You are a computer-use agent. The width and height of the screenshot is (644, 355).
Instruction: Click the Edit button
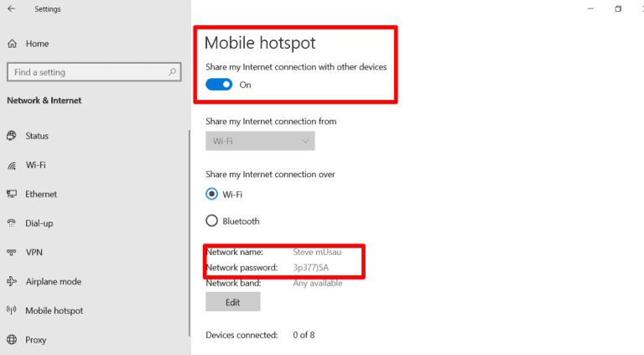233,301
